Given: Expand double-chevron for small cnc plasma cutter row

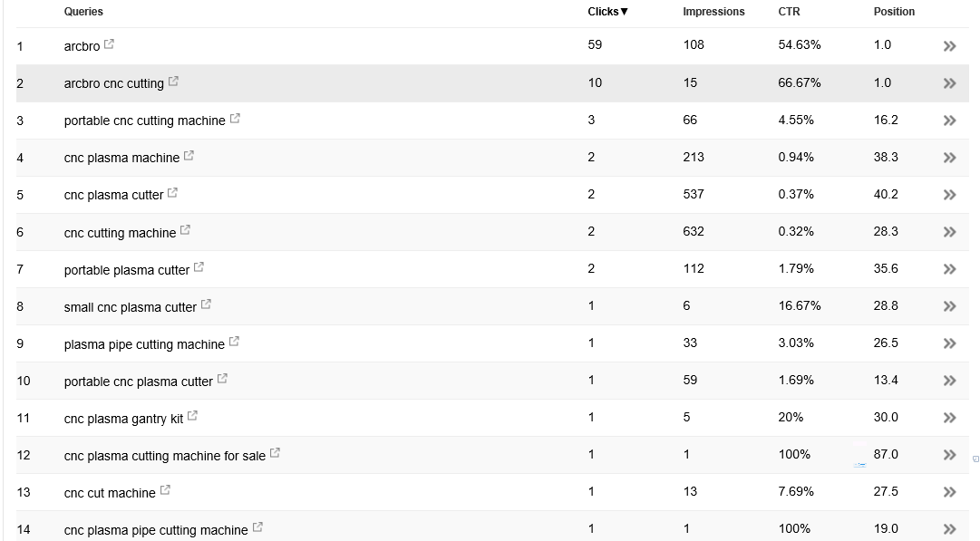Looking at the screenshot, I should tap(949, 306).
